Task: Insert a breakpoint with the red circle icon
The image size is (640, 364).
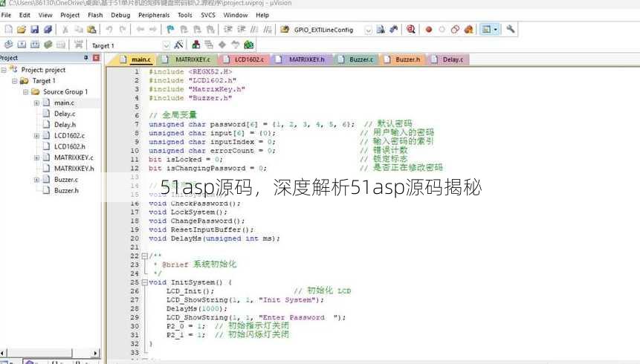Action: click(429, 30)
